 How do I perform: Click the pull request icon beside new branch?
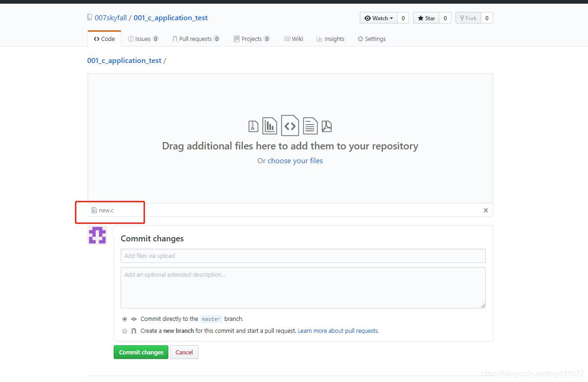tap(134, 331)
